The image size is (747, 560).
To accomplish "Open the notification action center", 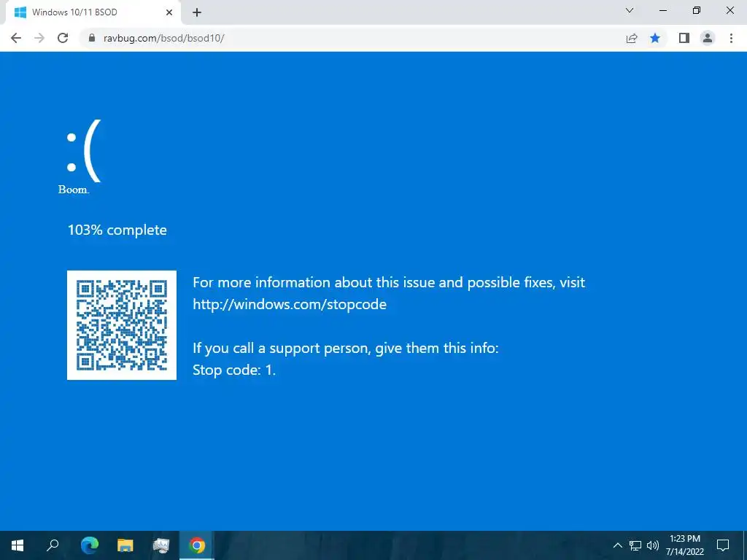I will (x=723, y=545).
